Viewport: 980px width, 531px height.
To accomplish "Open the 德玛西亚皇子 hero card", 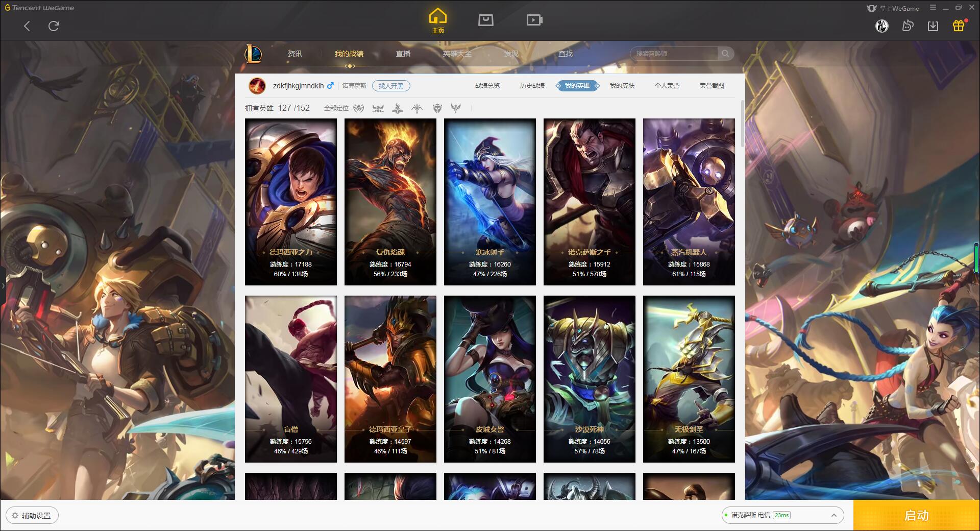I will [x=390, y=379].
